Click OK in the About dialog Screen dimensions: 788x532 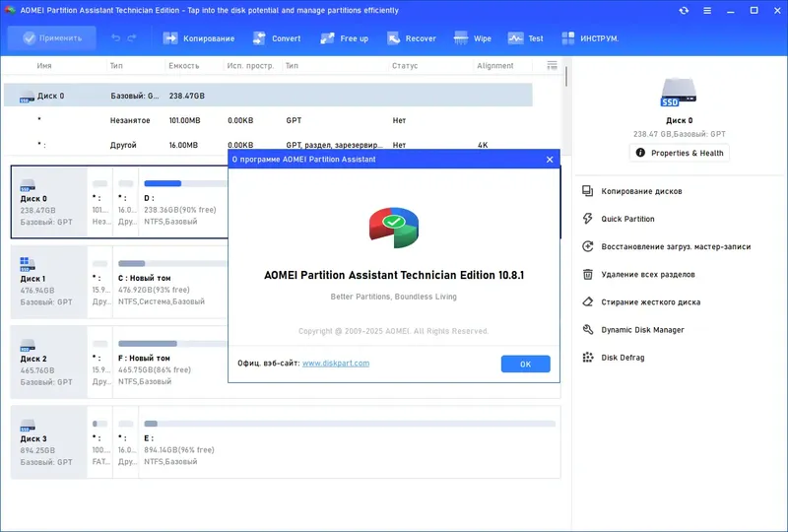tap(525, 365)
